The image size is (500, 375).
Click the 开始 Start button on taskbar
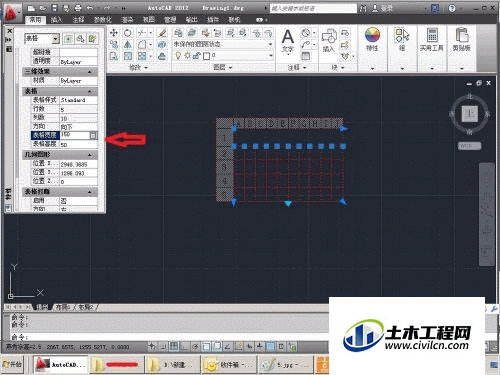tap(13, 364)
